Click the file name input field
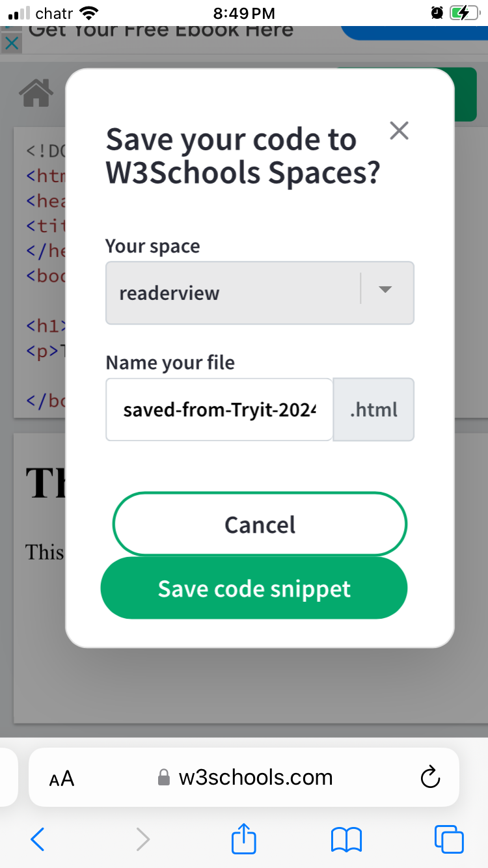The width and height of the screenshot is (488, 868). coord(219,410)
